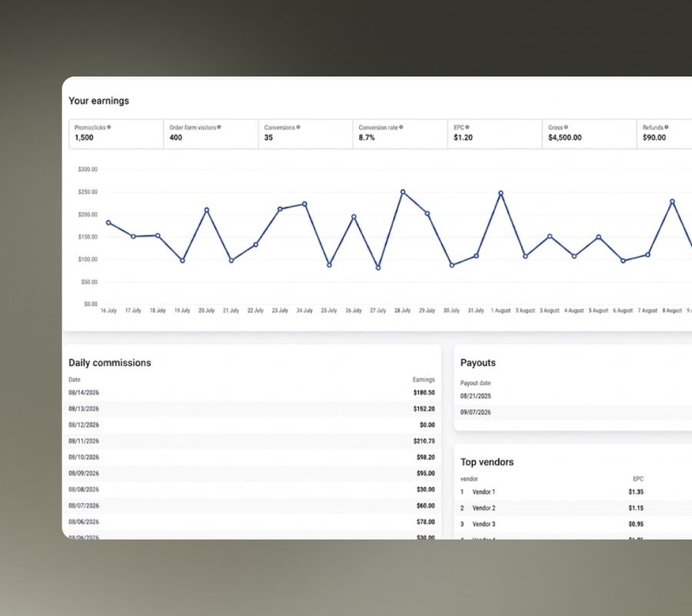Screen dimensions: 692x616
Task: Click the 25 July x-axis label
Action: (329, 311)
